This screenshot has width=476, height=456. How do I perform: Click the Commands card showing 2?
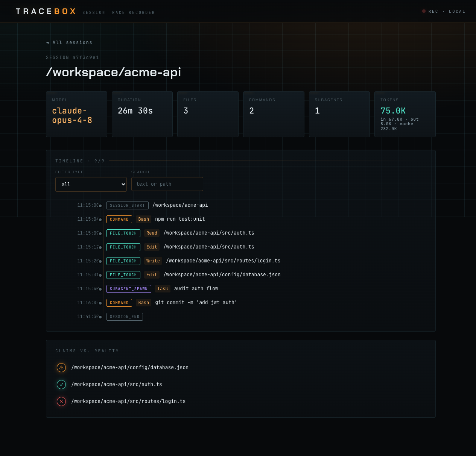coord(274,114)
